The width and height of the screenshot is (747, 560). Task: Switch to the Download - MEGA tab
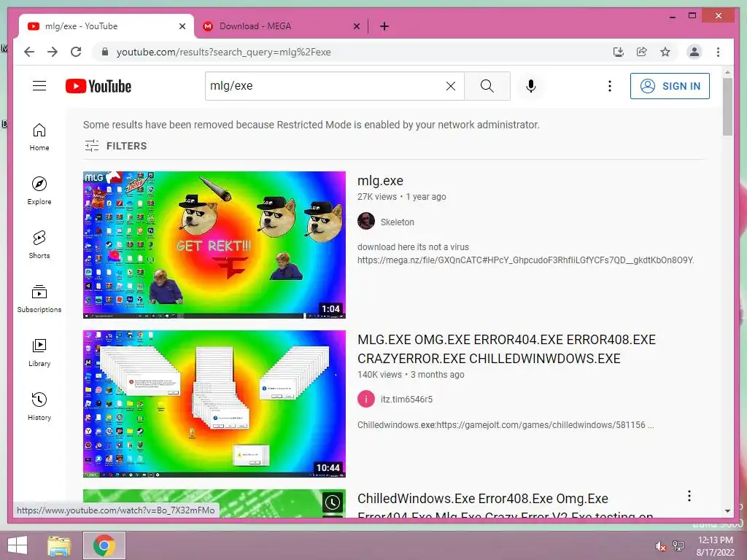pos(281,26)
